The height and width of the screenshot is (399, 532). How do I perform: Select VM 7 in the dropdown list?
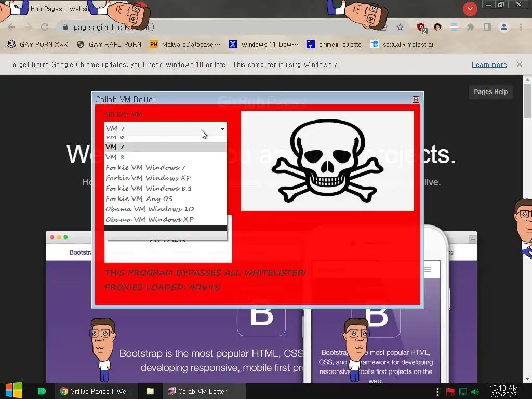tap(165, 147)
